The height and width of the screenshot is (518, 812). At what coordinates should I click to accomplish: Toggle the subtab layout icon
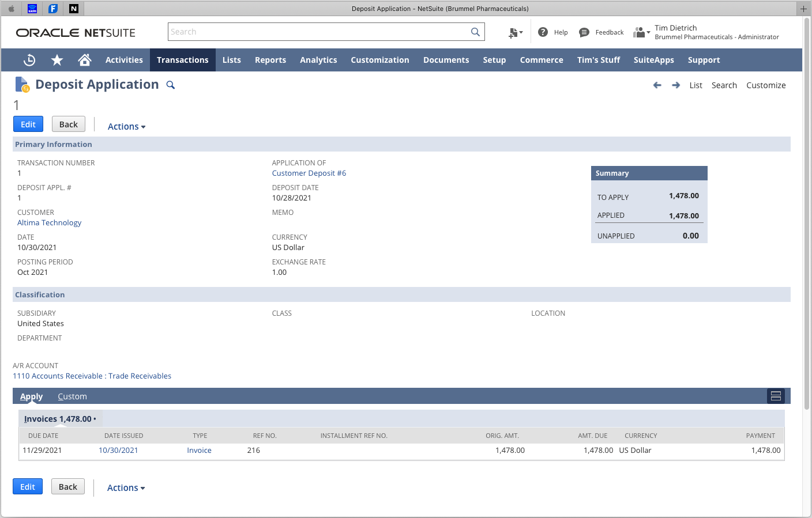[x=776, y=396]
